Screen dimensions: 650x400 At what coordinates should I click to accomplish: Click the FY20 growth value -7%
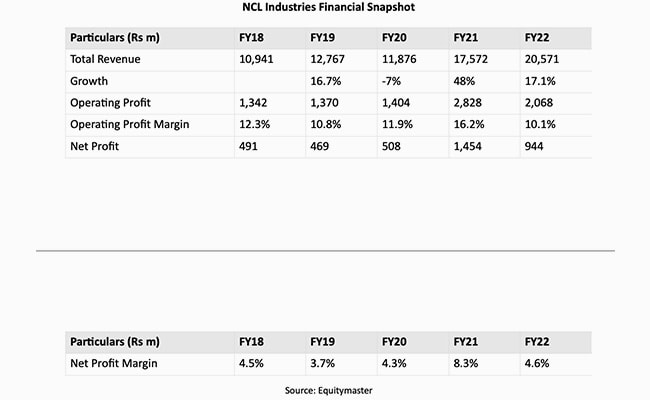[x=390, y=81]
